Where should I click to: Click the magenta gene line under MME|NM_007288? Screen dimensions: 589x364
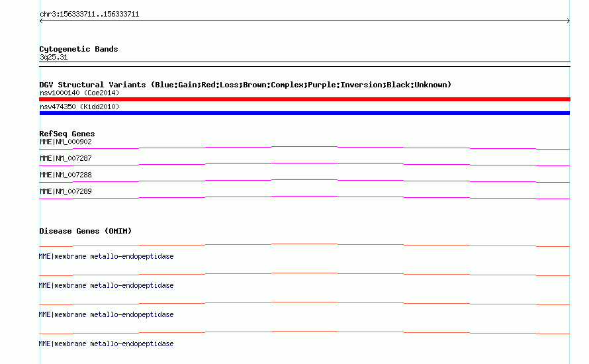point(304,181)
